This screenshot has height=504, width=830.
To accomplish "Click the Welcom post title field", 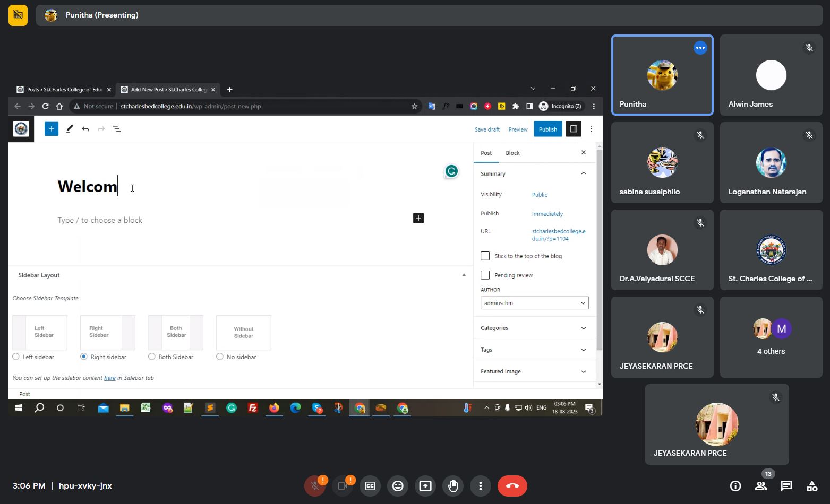I will [88, 187].
